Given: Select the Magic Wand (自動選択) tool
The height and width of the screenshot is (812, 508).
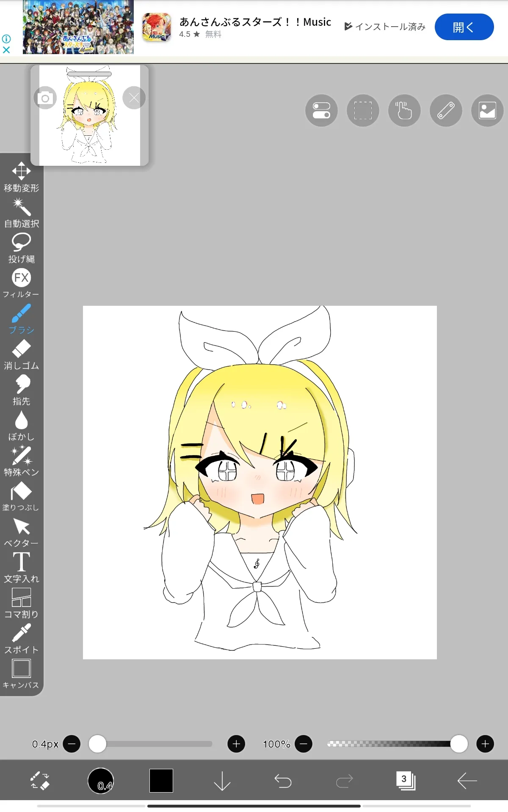Looking at the screenshot, I should click(x=21, y=213).
